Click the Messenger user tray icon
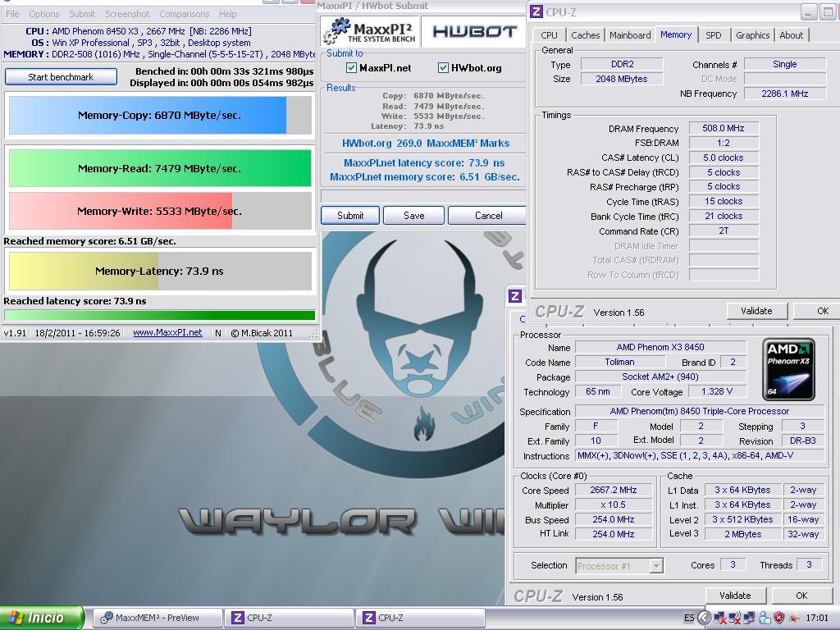The height and width of the screenshot is (630, 840). (765, 619)
